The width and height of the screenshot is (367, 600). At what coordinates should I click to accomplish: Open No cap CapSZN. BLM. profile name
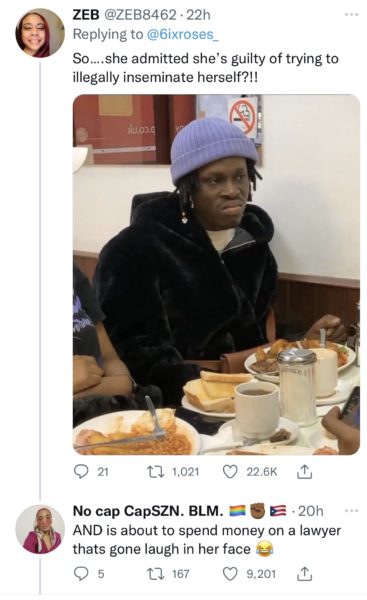[x=148, y=511]
